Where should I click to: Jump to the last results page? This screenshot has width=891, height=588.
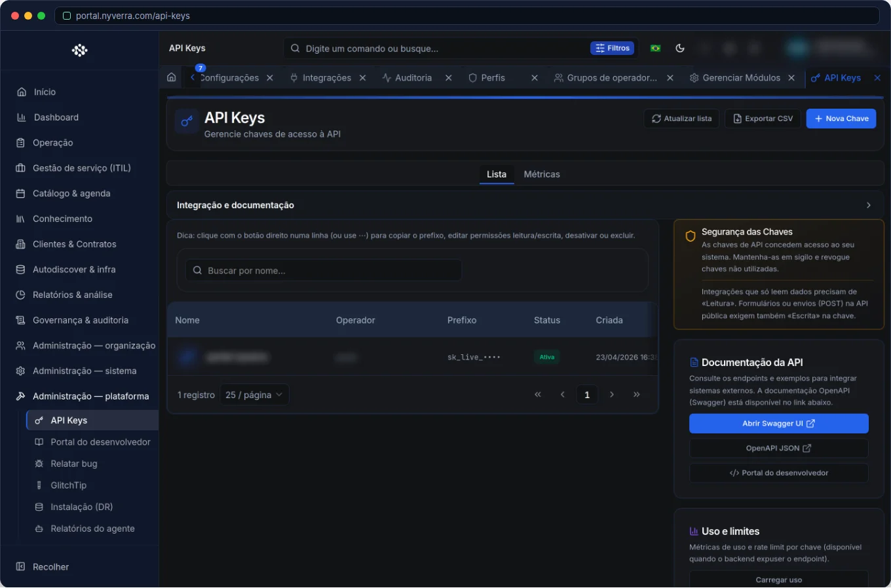click(x=636, y=395)
